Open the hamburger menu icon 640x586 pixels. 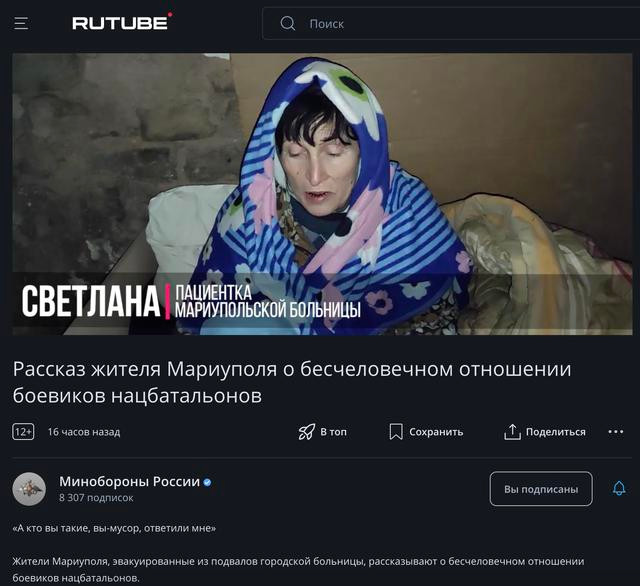21,23
